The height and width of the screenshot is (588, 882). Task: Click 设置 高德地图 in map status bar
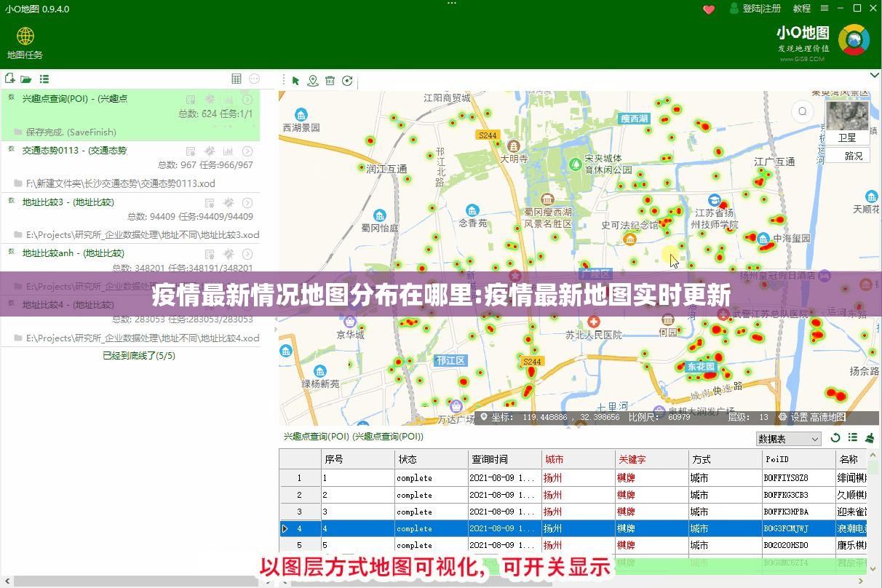click(x=812, y=417)
